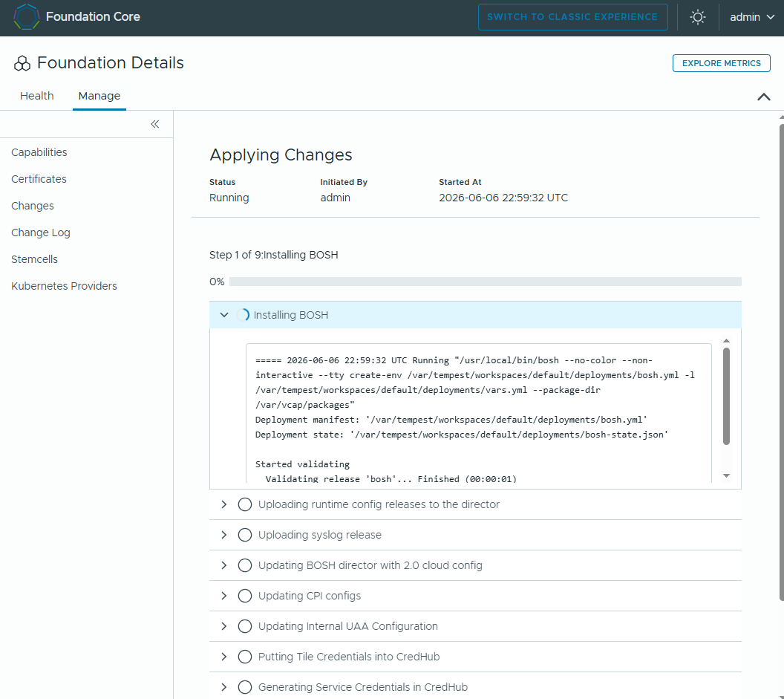Switch to the Health tab
784x699 pixels.
coord(36,96)
